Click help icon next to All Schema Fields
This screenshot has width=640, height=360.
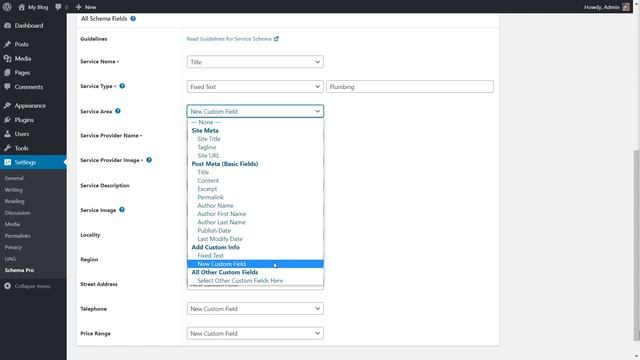(133, 18)
